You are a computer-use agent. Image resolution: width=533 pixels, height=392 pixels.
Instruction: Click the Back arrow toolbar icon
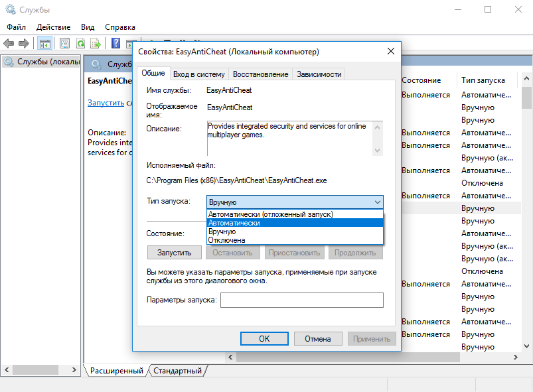[x=9, y=43]
